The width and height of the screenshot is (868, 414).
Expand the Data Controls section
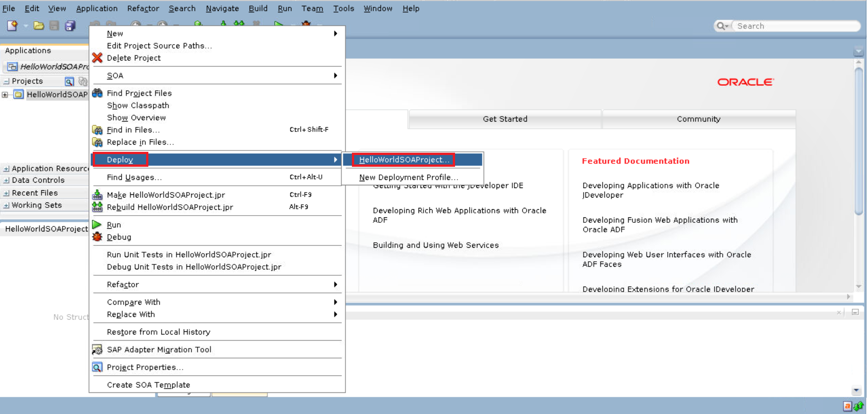point(6,180)
